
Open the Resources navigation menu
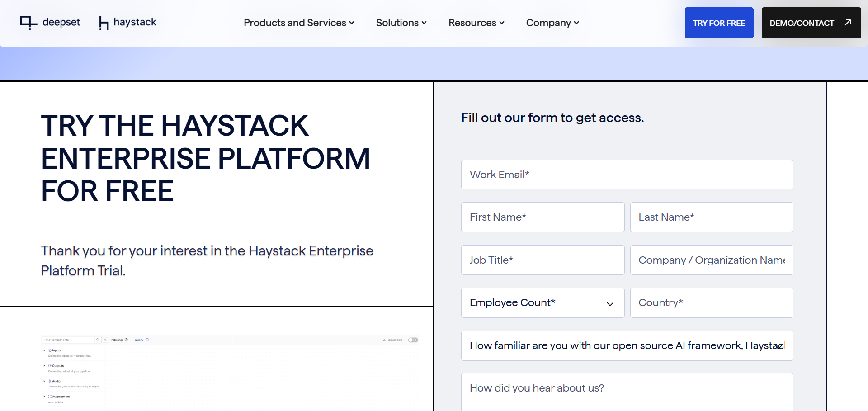476,23
